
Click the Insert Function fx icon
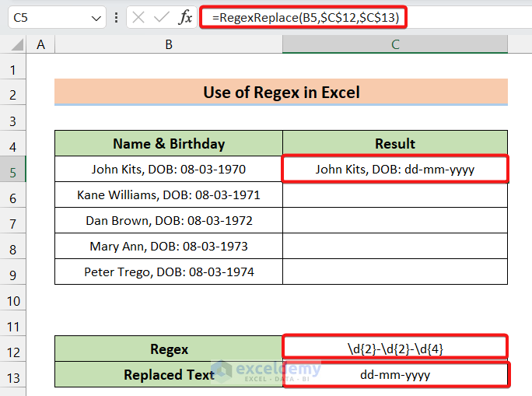[185, 18]
